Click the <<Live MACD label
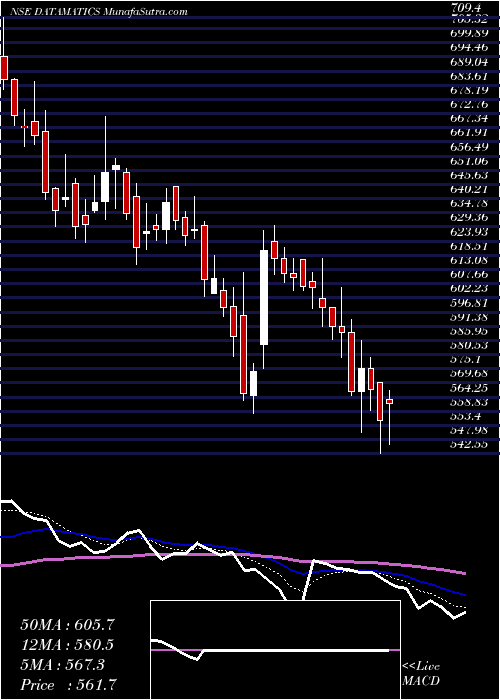This screenshot has width=500, height=700. (421, 674)
